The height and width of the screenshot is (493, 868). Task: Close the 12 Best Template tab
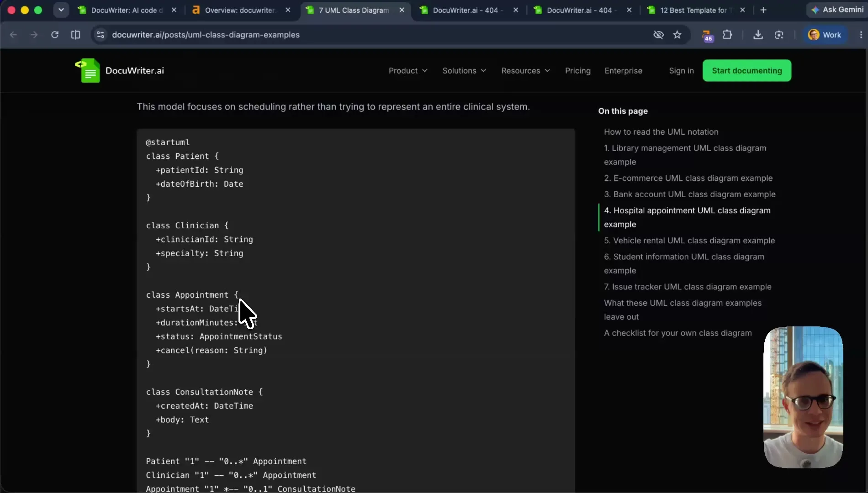pos(742,10)
